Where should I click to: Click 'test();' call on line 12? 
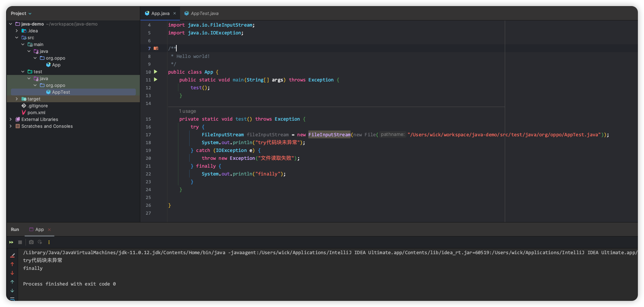(200, 88)
